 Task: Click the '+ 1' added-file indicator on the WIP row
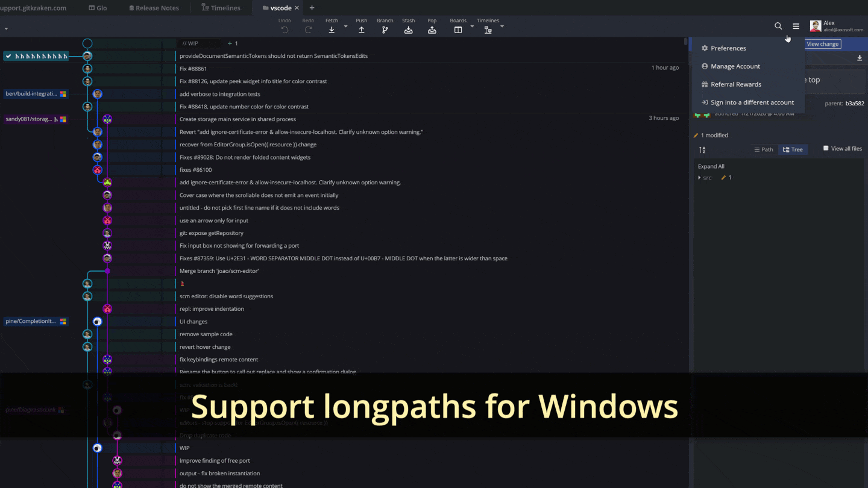233,43
